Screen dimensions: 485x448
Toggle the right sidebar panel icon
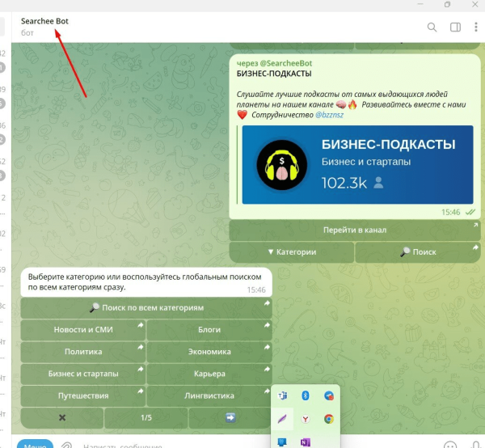click(x=455, y=27)
